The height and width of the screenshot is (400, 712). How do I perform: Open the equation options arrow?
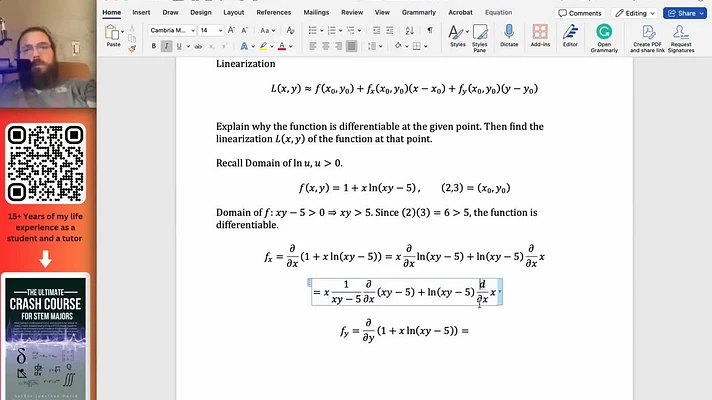tap(500, 291)
